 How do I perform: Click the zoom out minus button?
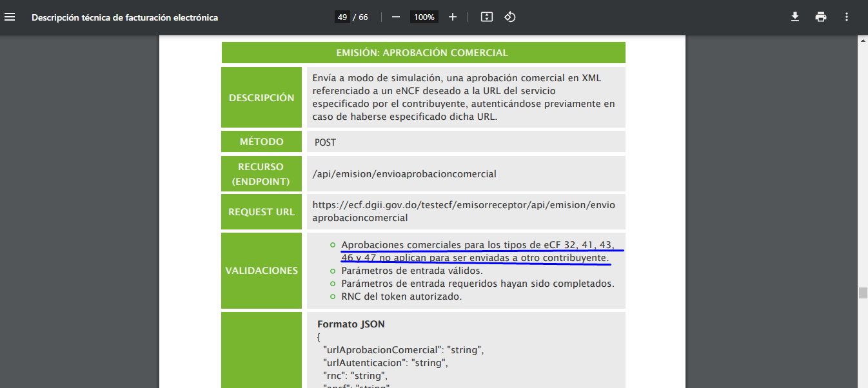click(x=396, y=17)
